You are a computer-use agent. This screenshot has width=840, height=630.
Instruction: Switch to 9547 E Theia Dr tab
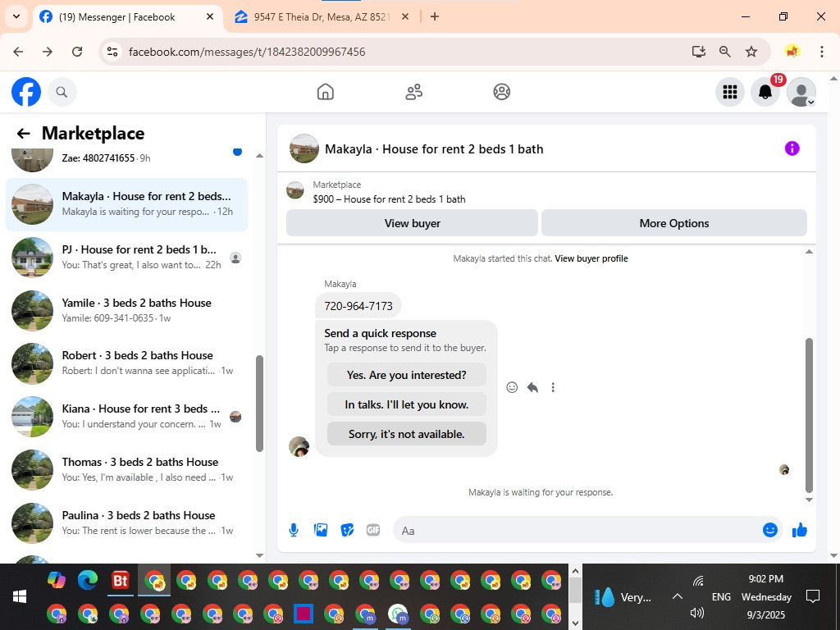pyautogui.click(x=322, y=17)
